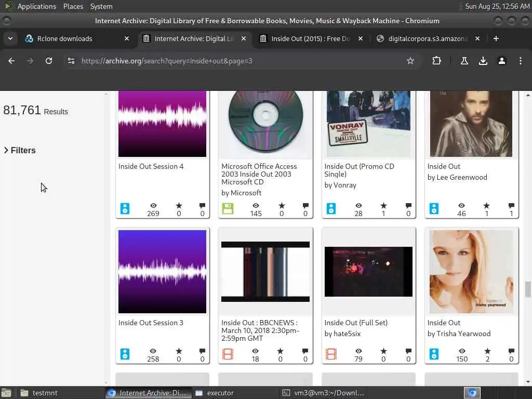Close the Rclone downloads tab
The width and height of the screenshot is (532, 399).
127,38
